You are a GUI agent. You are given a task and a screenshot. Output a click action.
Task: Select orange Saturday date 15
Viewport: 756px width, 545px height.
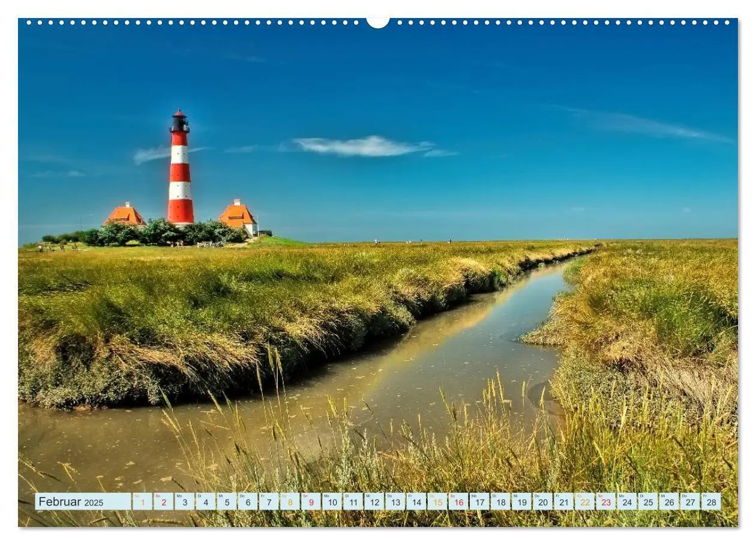(437, 502)
